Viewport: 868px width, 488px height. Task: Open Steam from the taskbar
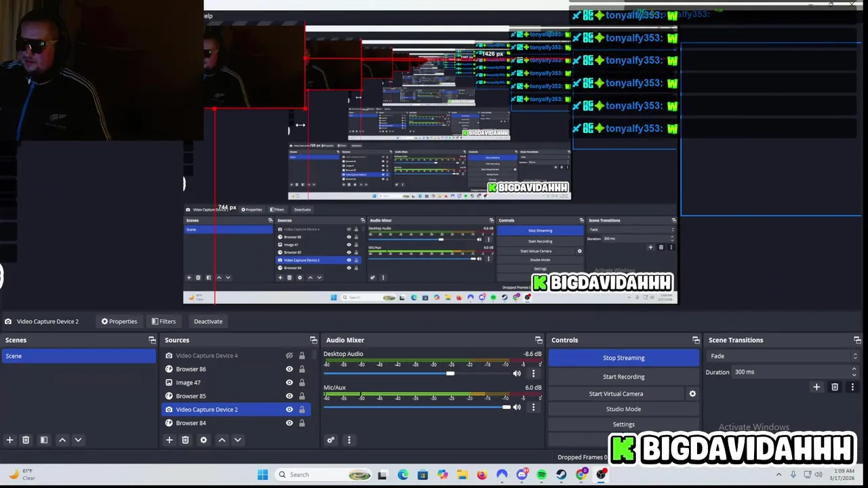click(x=561, y=474)
